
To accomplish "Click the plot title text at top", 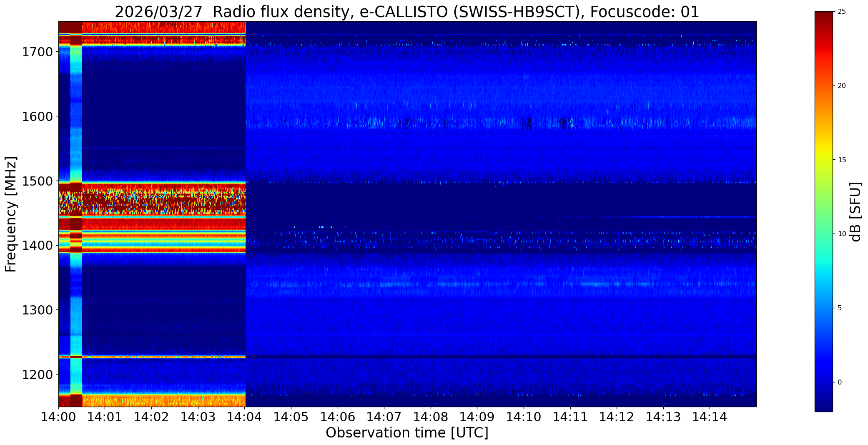I will 407,12.
